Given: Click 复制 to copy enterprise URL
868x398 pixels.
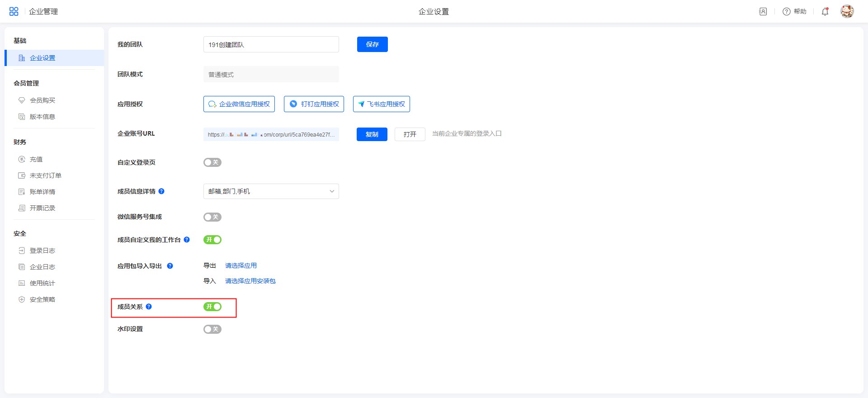Looking at the screenshot, I should click(x=372, y=134).
